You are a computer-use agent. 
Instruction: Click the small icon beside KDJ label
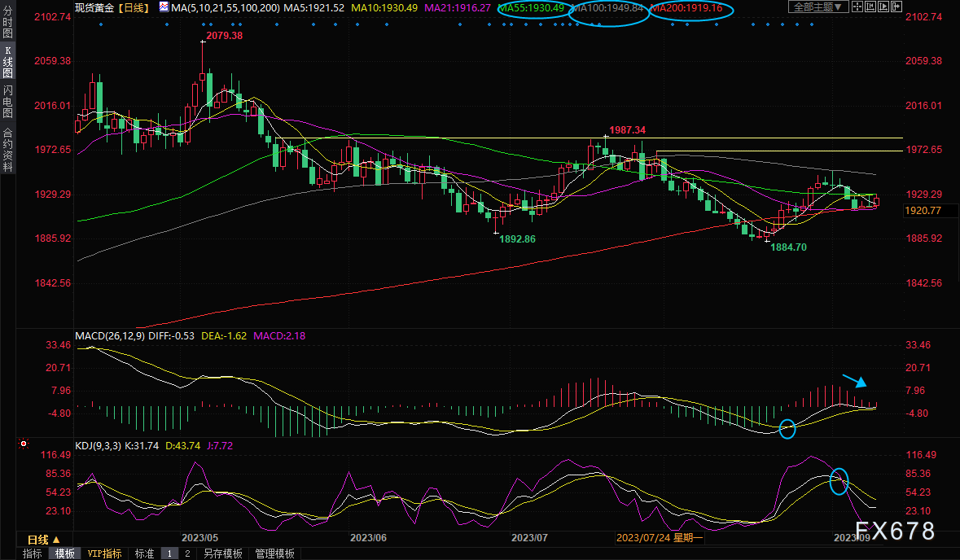[24, 444]
